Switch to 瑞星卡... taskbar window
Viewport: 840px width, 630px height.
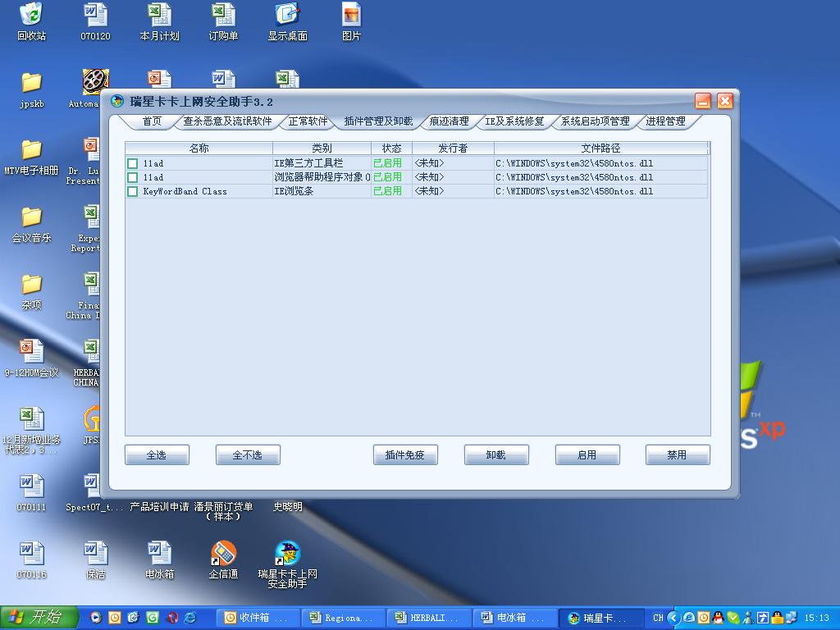tap(600, 618)
